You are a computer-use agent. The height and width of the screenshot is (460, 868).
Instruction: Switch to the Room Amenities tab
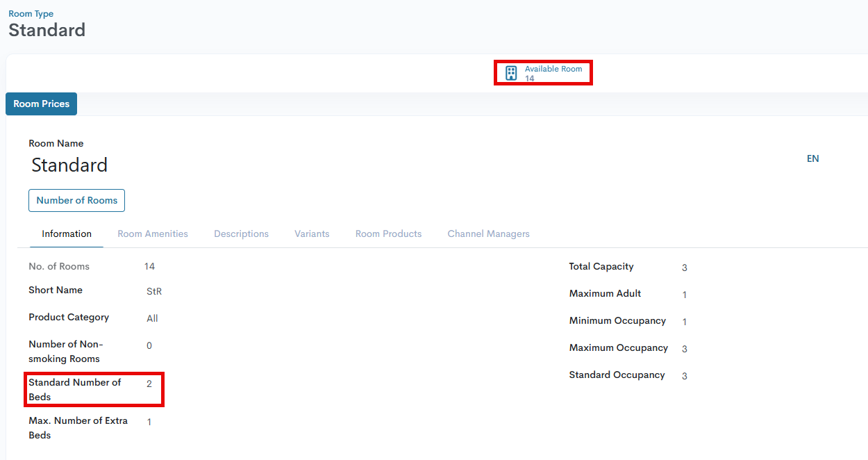click(153, 234)
